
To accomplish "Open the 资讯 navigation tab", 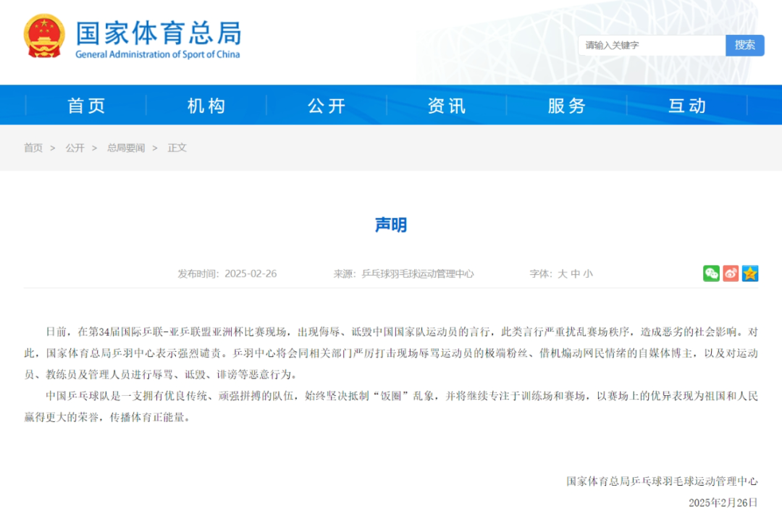I will coord(447,106).
